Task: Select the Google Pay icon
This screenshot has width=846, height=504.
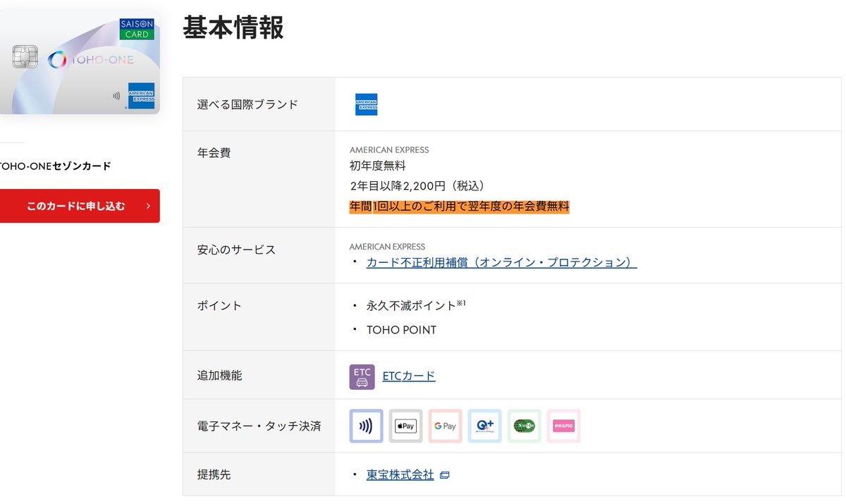Action: pos(445,426)
